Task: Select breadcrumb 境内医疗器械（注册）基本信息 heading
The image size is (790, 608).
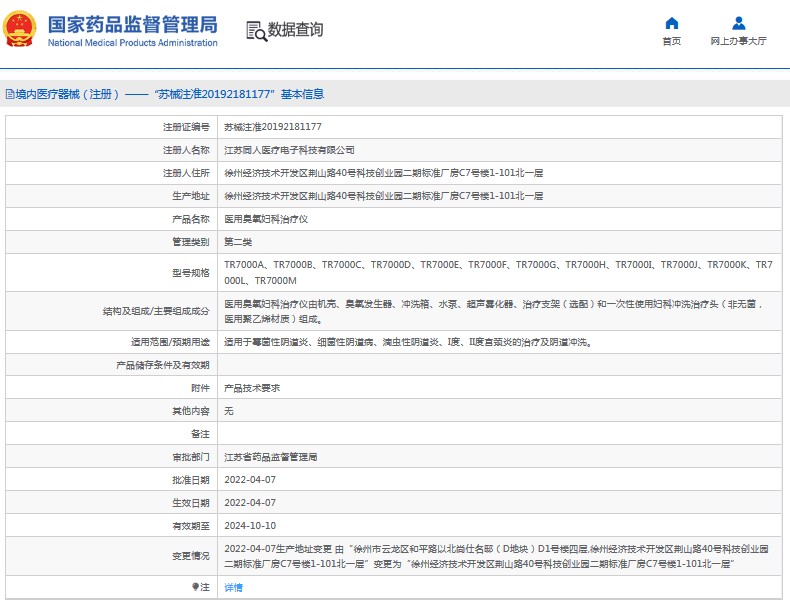Action: [x=165, y=94]
